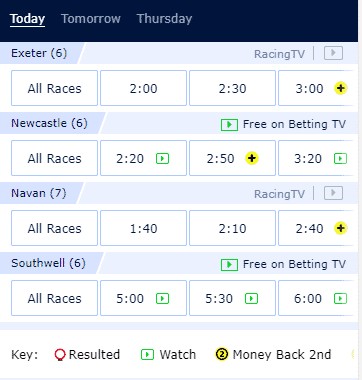Image resolution: width=362 pixels, height=380 pixels.
Task: Click the green watch icon beside Newcastle Betting TV
Action: click(x=229, y=125)
